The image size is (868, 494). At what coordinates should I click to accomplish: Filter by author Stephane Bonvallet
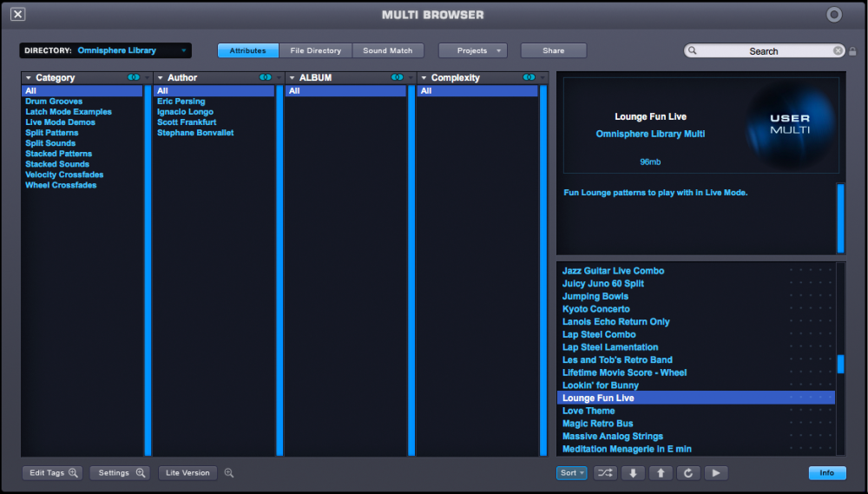(x=195, y=133)
